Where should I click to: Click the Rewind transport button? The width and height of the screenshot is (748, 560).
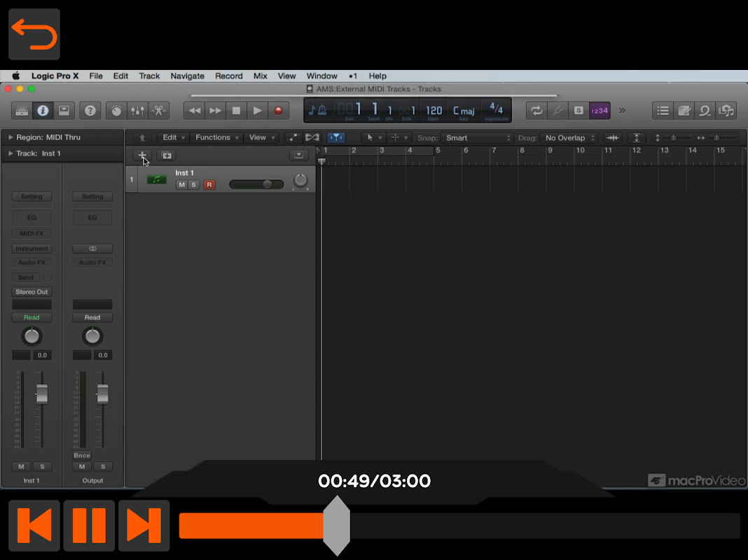pos(194,111)
